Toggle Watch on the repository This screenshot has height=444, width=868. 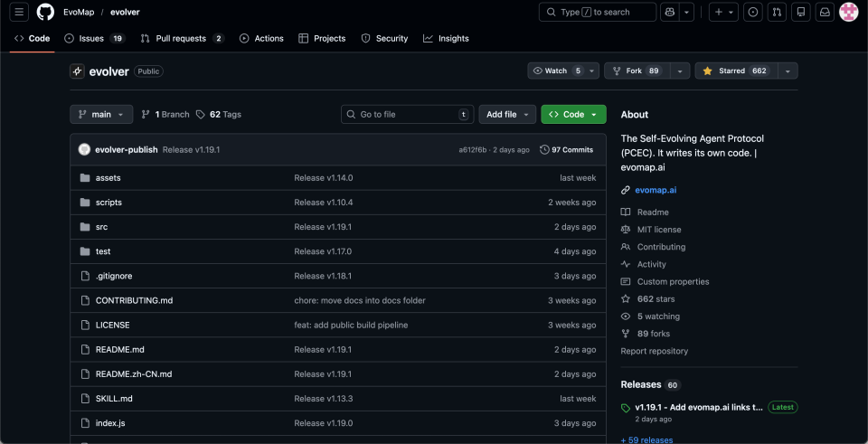(x=557, y=71)
